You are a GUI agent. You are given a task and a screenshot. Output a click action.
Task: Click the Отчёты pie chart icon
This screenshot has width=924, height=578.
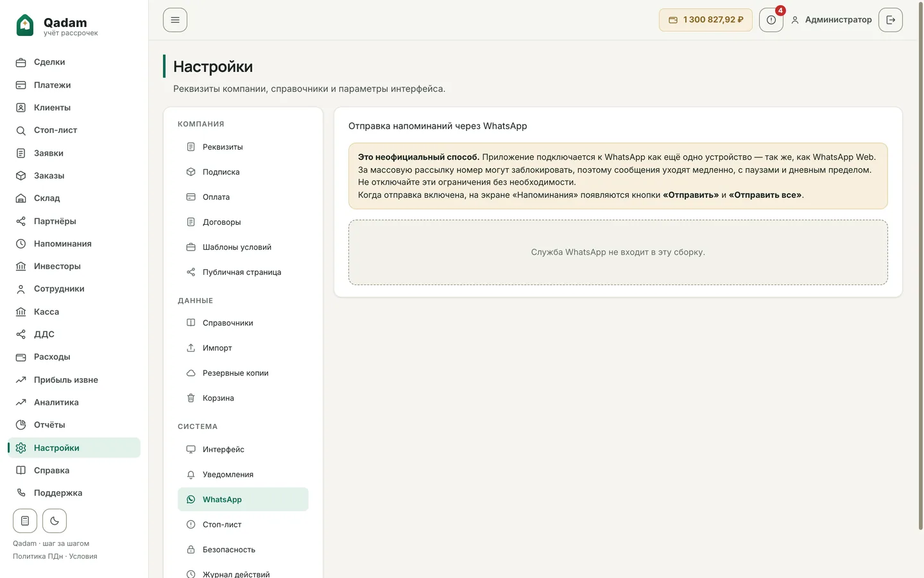coord(21,425)
